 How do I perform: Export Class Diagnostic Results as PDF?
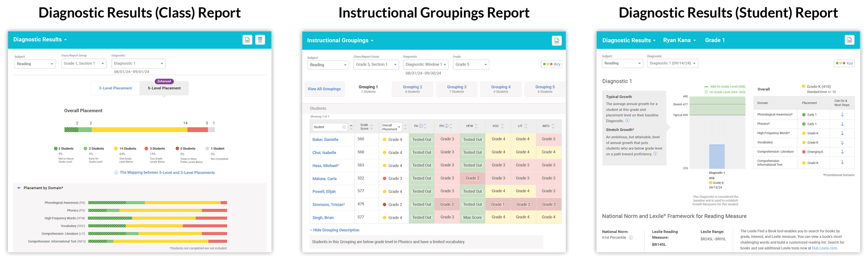247,40
